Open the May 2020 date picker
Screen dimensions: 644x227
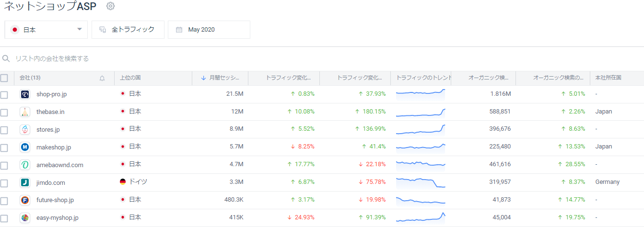point(209,30)
